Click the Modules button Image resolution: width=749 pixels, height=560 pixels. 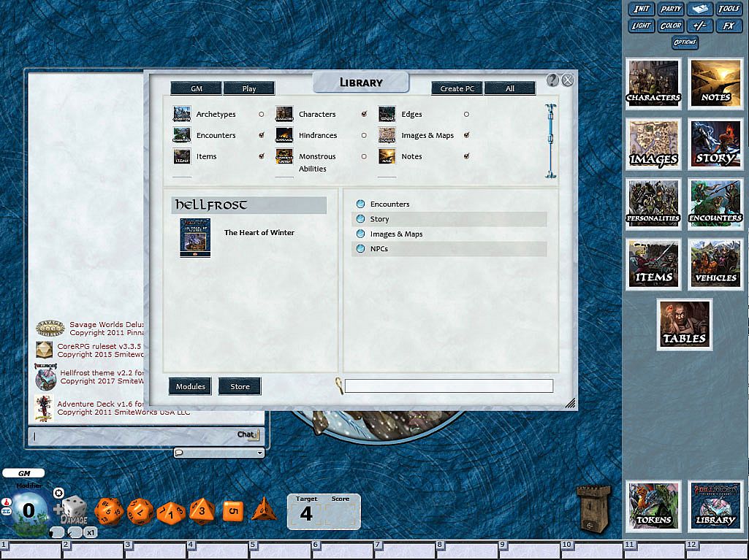click(190, 386)
